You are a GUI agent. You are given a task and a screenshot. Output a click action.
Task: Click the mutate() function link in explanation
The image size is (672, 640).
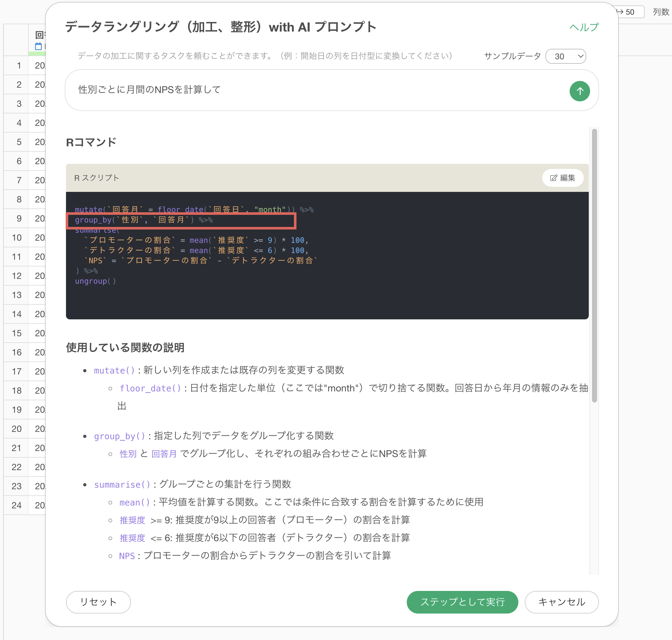[x=114, y=370]
